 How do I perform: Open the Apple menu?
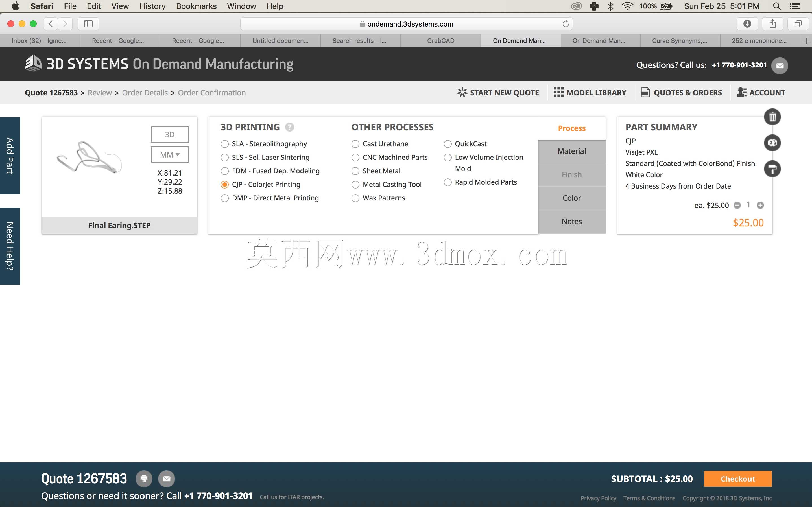tap(15, 6)
